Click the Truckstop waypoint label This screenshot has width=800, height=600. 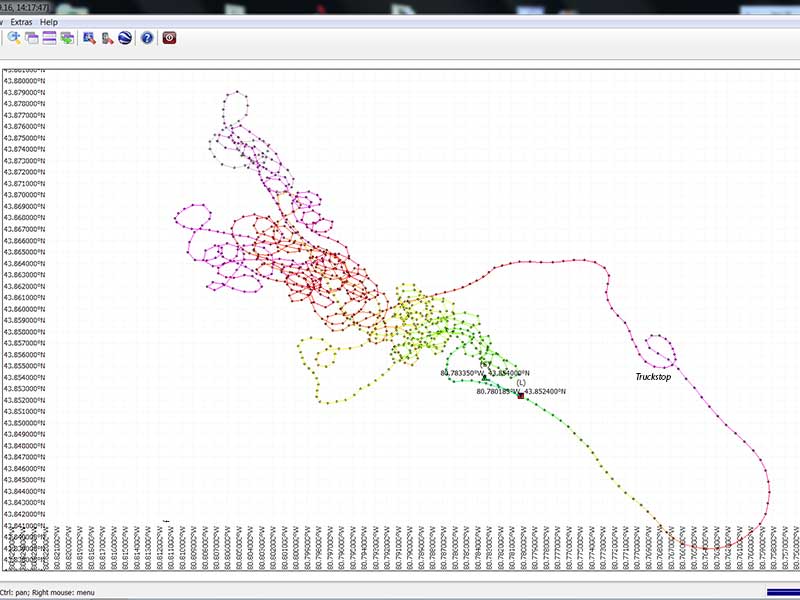656,377
